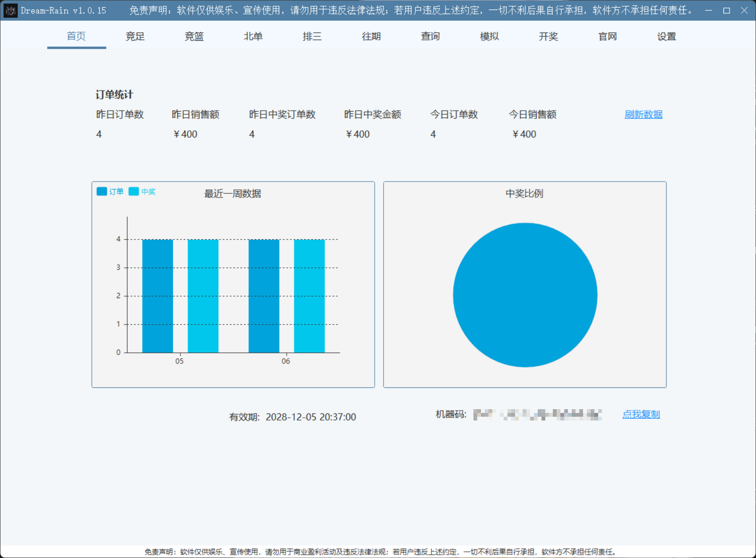
Task: Click the first 订单 bar for 05
Action: point(157,296)
